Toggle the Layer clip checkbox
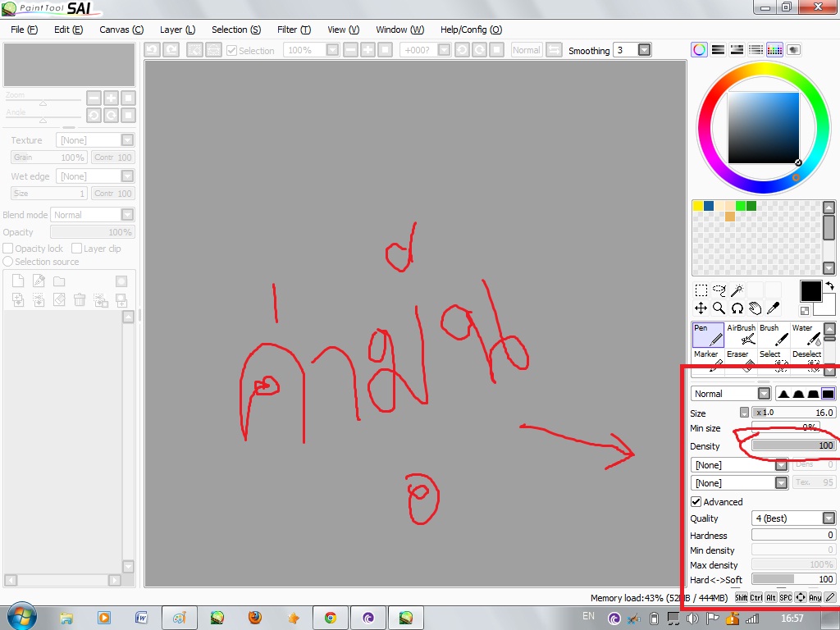 click(76, 249)
